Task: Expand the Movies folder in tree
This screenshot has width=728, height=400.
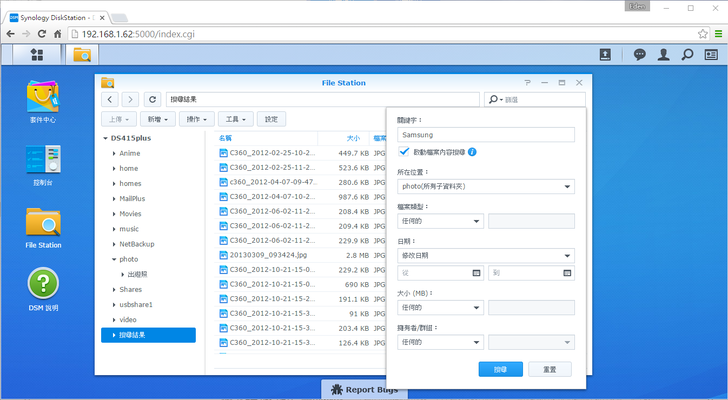Action: pyautogui.click(x=114, y=213)
